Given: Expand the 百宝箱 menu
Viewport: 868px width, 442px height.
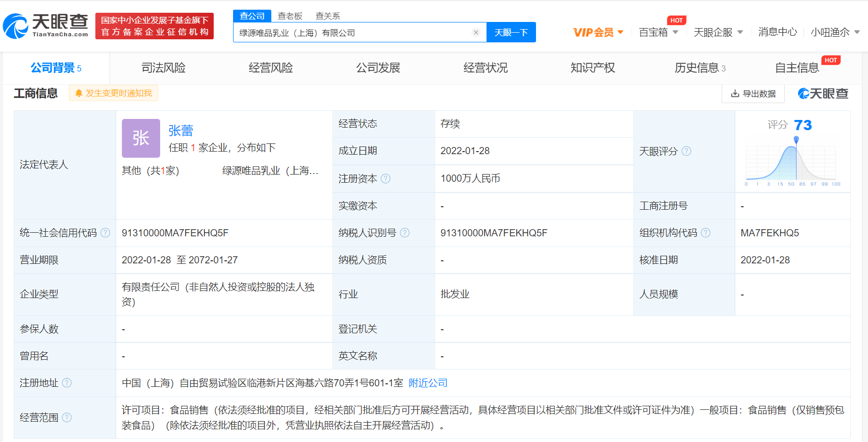Looking at the screenshot, I should (658, 32).
